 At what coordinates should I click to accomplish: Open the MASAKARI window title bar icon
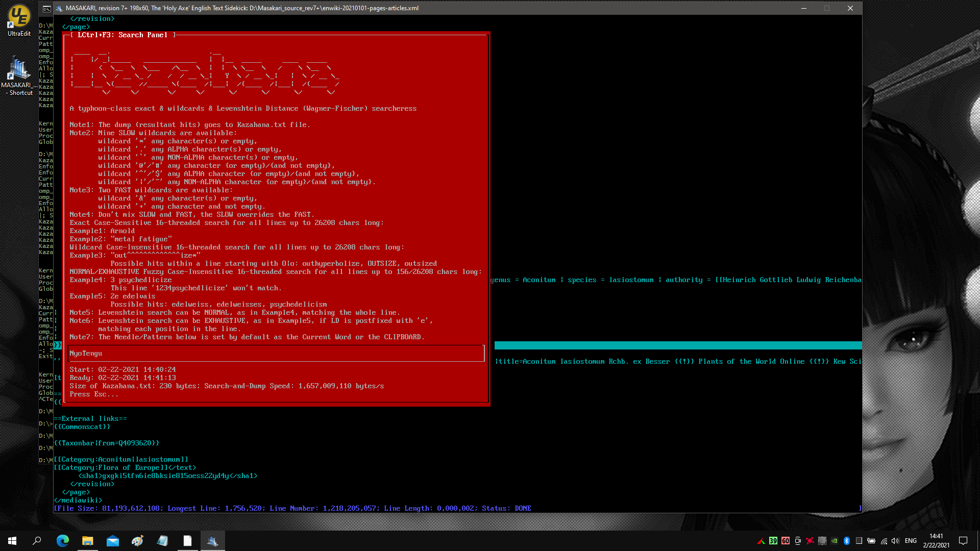(x=59, y=8)
